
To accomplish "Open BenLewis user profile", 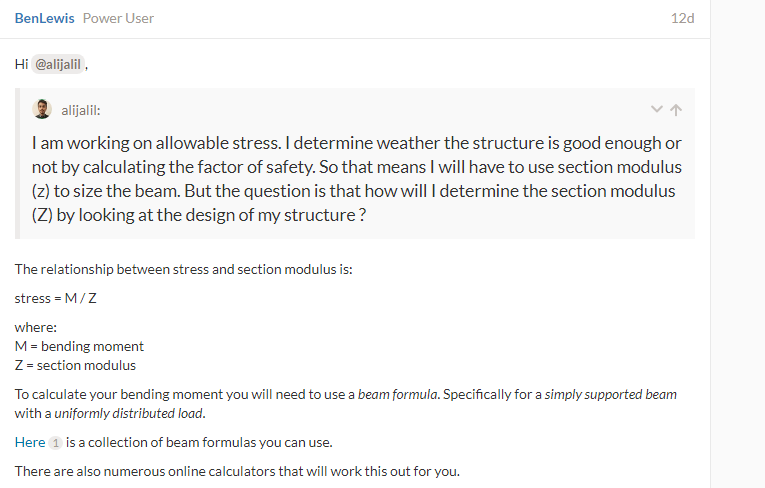I will pos(45,18).
